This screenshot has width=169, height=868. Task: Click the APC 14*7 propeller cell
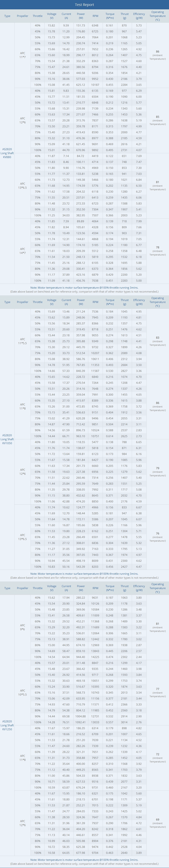(22, 251)
